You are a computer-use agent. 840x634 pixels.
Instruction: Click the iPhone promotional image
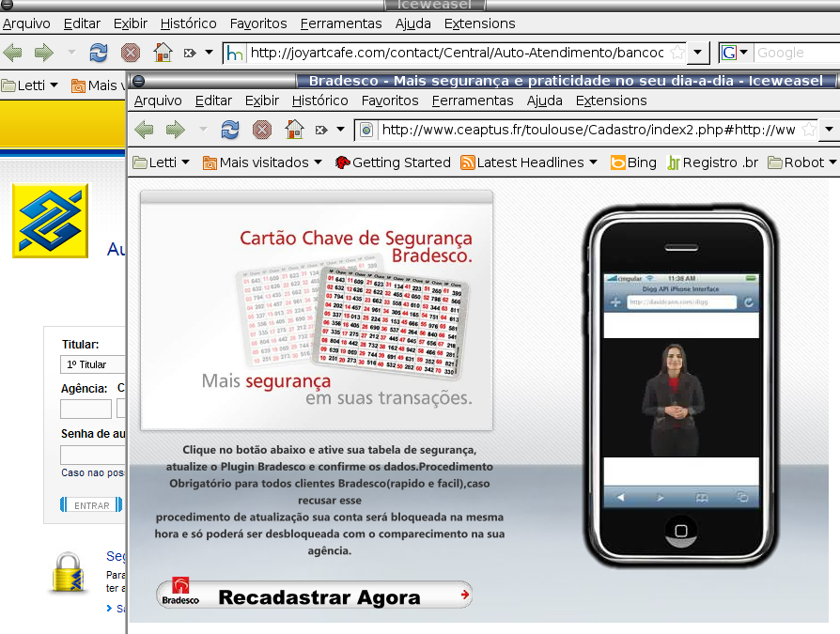pos(681,384)
